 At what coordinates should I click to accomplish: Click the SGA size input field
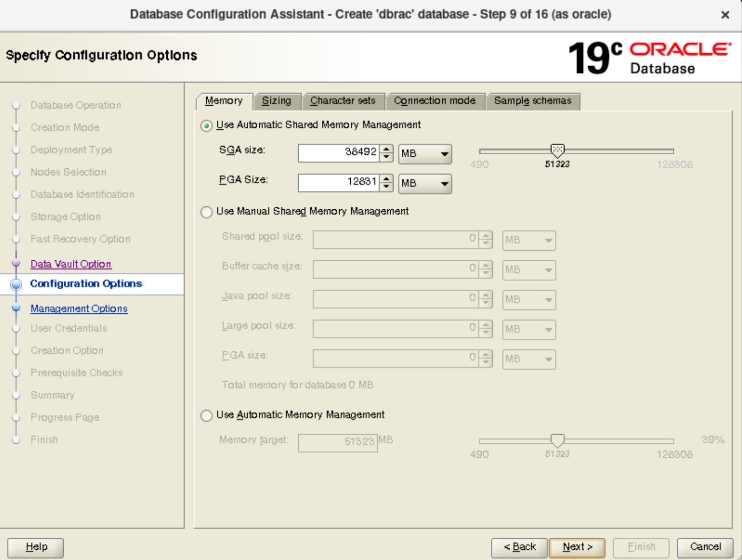click(338, 153)
